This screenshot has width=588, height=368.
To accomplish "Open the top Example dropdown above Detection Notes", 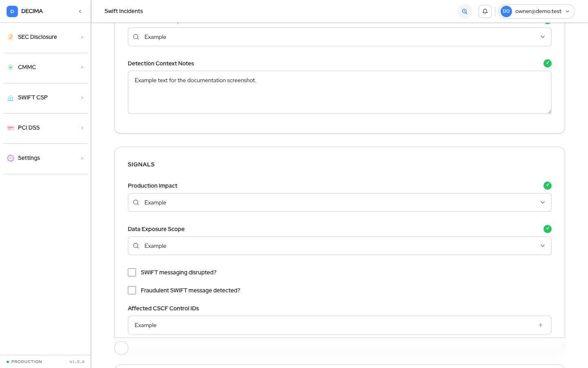I will [x=340, y=37].
